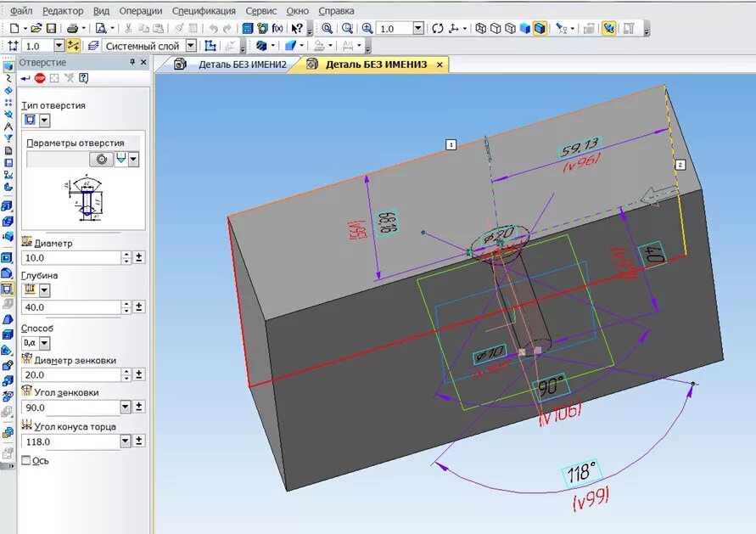
Task: Open the Тип отверстия dropdown
Action: (44, 121)
